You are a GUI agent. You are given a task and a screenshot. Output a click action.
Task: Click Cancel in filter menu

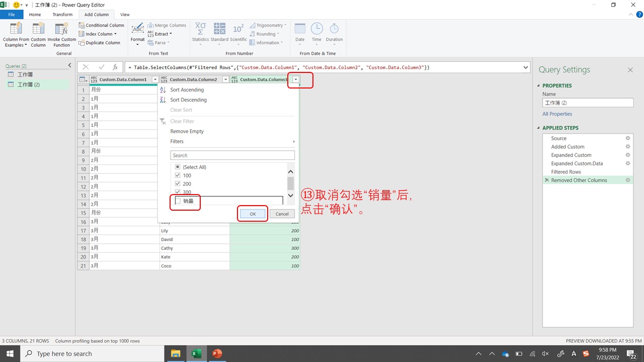pyautogui.click(x=282, y=214)
